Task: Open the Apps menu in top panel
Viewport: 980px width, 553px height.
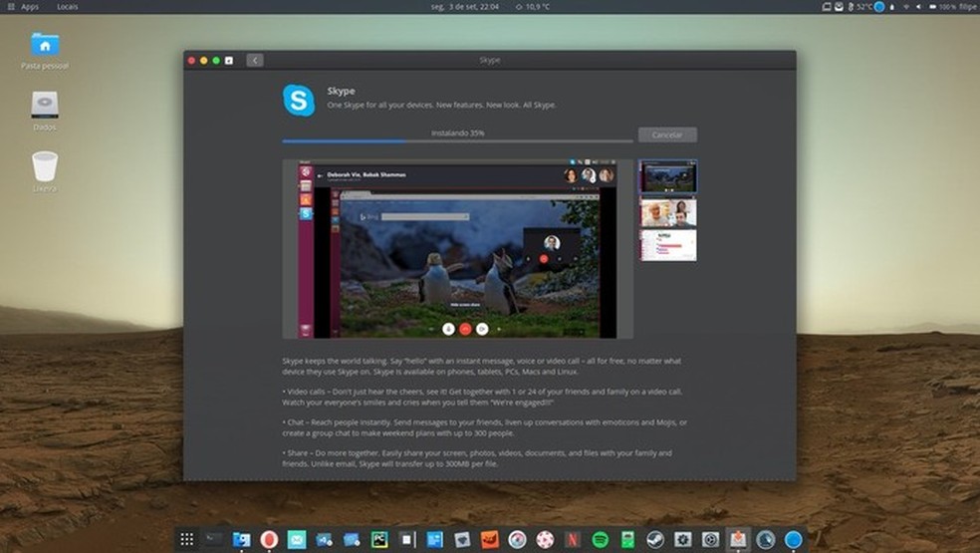Action: [x=23, y=7]
